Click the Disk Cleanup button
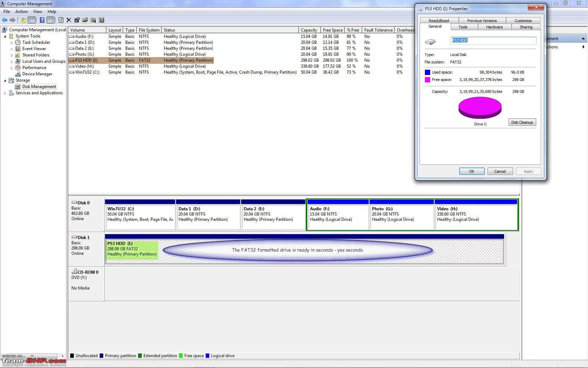588x368 pixels. click(522, 122)
